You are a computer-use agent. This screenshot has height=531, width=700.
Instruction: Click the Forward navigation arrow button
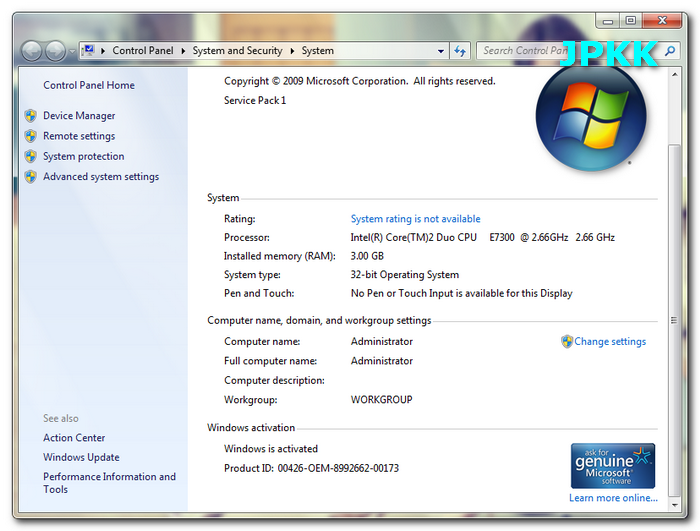click(55, 51)
